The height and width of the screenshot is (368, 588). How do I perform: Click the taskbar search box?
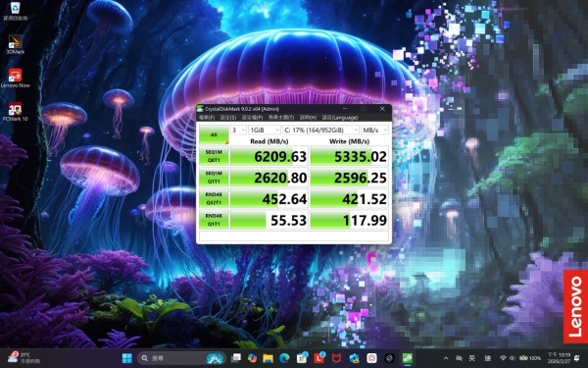(x=182, y=358)
